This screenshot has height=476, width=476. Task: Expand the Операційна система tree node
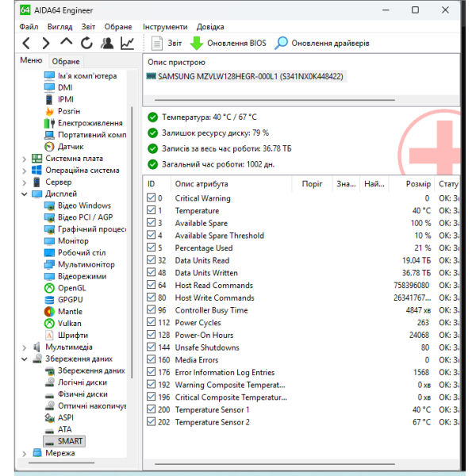point(25,171)
